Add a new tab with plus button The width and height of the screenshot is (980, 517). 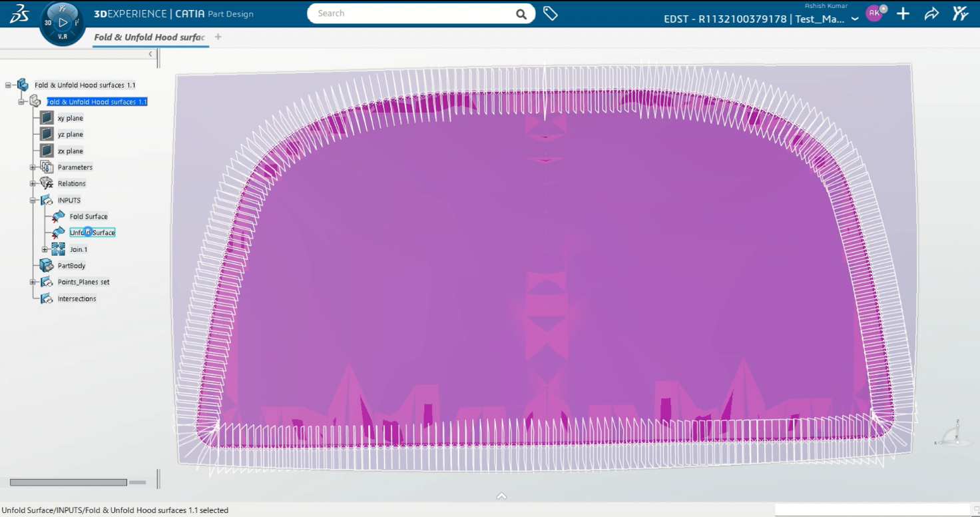(x=218, y=37)
